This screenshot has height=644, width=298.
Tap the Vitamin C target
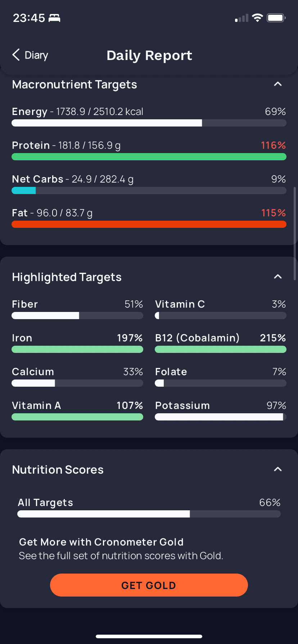pos(221,309)
